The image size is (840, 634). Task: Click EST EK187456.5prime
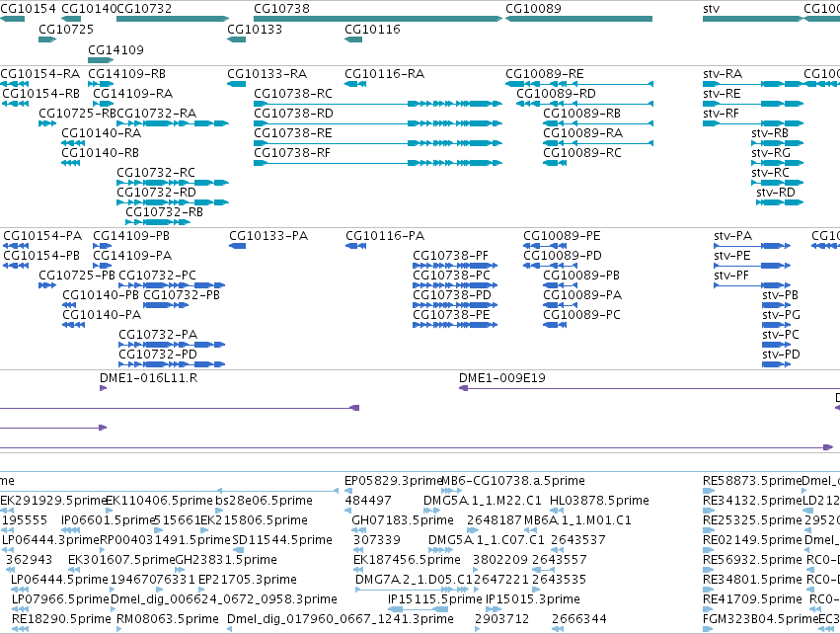(407, 560)
